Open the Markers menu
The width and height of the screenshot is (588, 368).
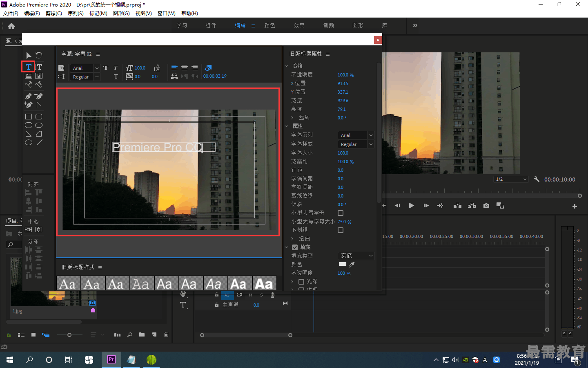pos(98,13)
